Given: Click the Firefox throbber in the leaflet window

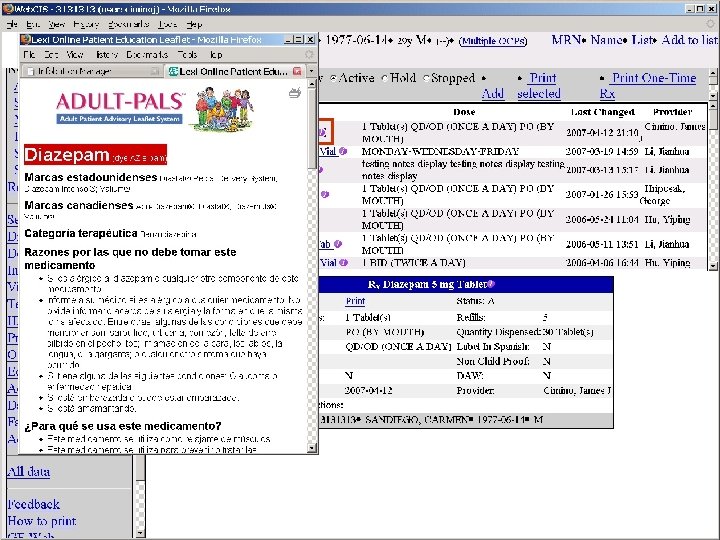Looking at the screenshot, I should tap(309, 55).
